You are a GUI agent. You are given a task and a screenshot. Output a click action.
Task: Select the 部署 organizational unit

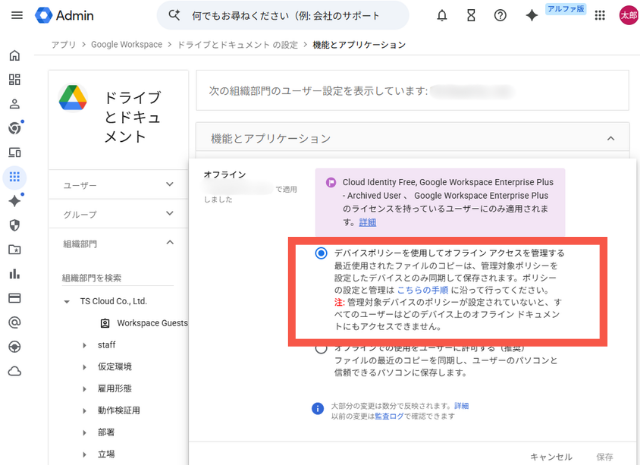point(106,432)
